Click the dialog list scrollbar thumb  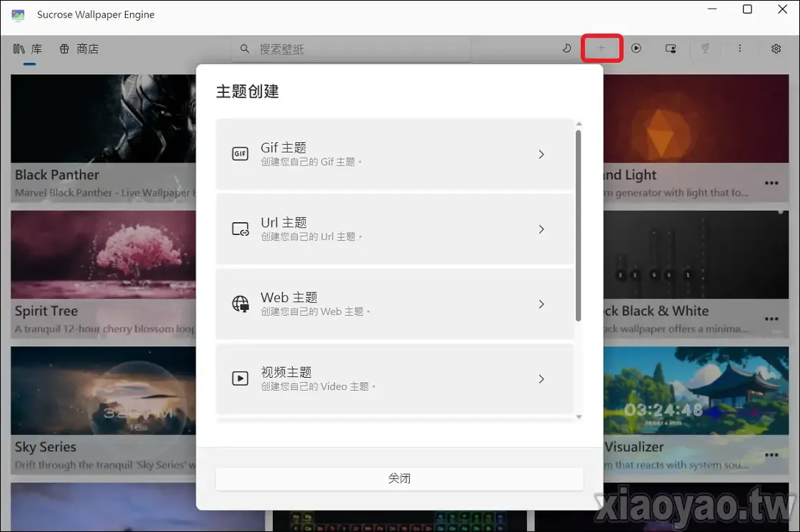coord(579,226)
